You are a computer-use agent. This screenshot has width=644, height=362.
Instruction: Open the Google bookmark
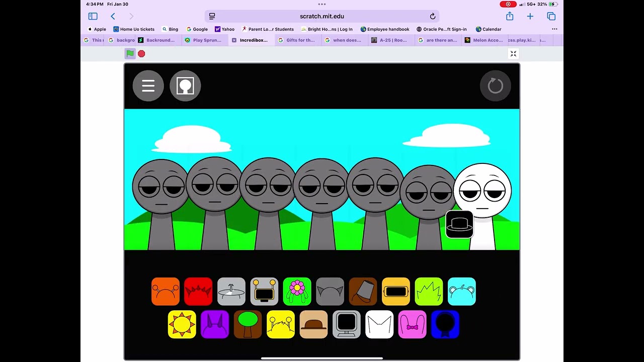[x=197, y=29]
